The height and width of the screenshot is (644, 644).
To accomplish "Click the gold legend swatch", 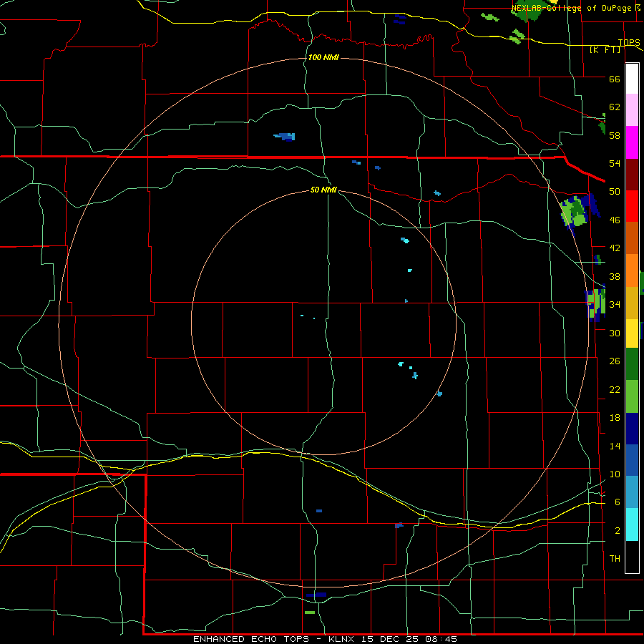I will (632, 303).
